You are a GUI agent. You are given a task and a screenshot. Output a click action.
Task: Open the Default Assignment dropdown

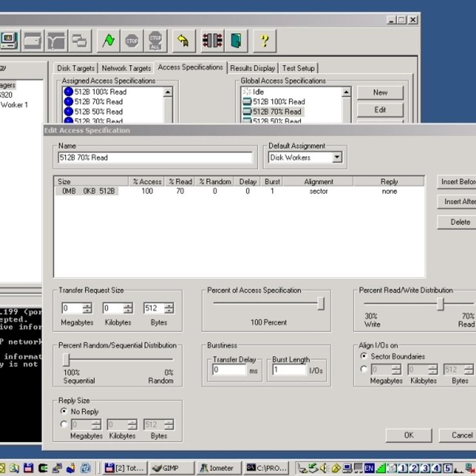(337, 157)
